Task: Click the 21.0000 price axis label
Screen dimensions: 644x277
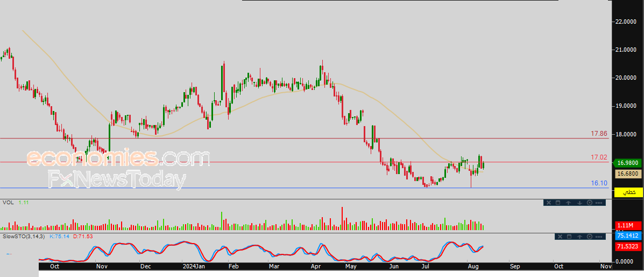Action: (x=626, y=50)
